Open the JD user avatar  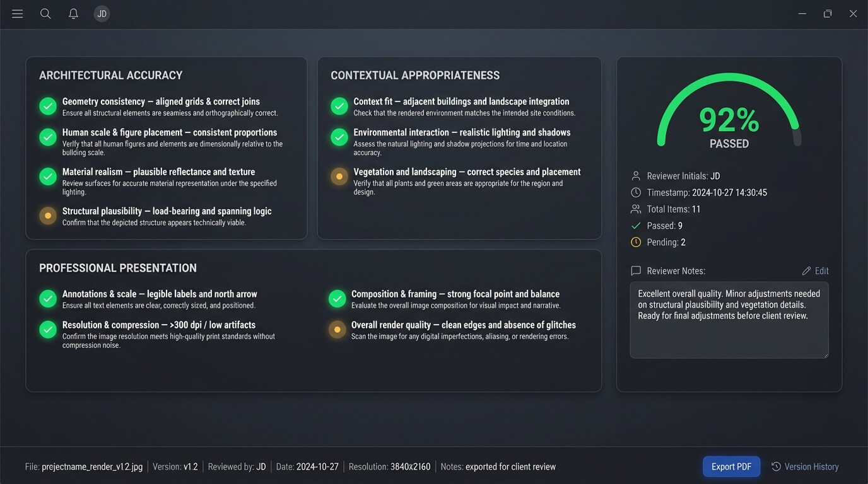click(x=102, y=14)
